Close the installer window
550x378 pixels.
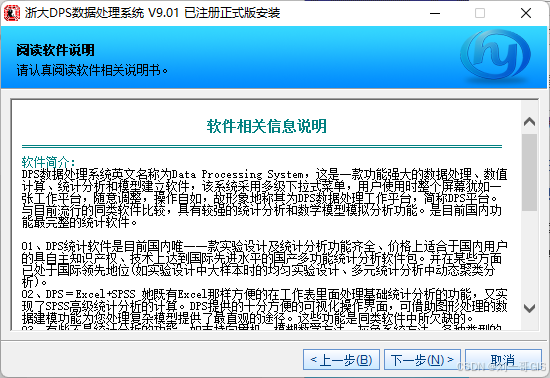pos(526,13)
